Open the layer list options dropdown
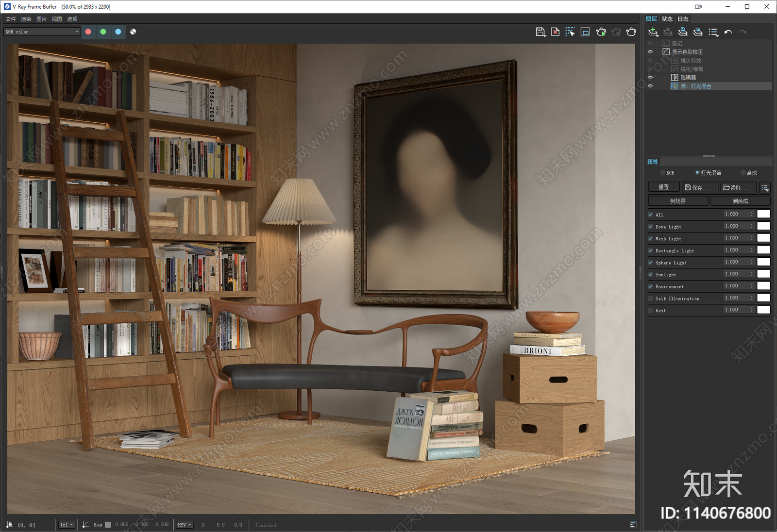777x532 pixels. pyautogui.click(x=713, y=32)
